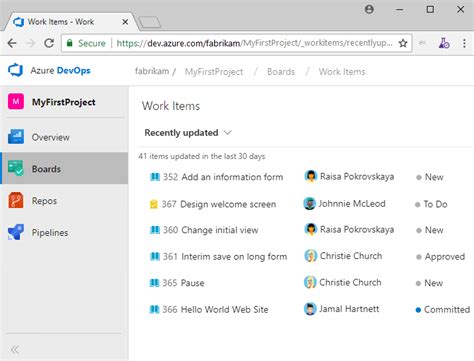Click the flask extension icon

[444, 43]
